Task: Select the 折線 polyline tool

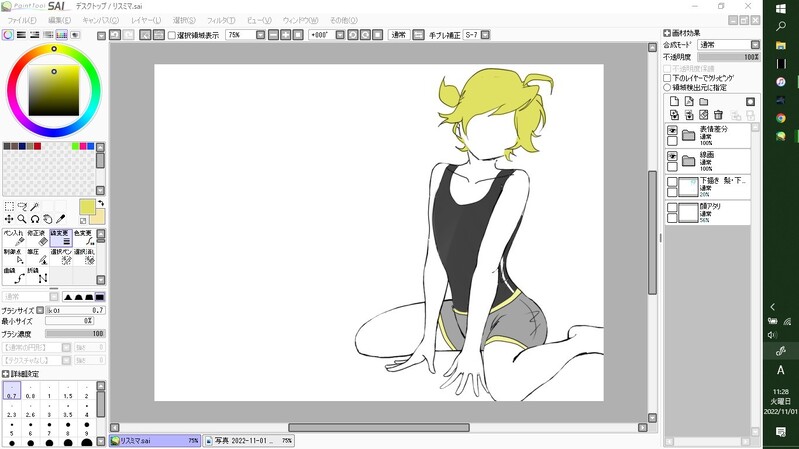Action: click(37, 275)
